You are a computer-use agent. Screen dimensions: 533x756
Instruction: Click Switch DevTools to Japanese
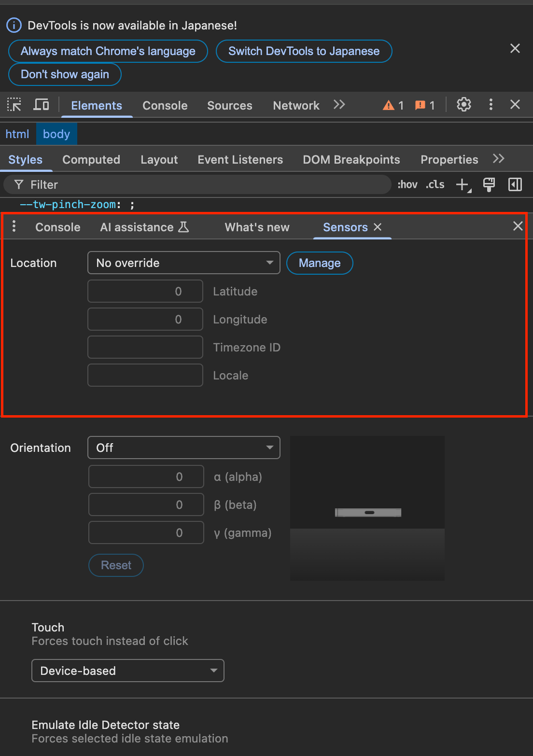click(x=304, y=51)
